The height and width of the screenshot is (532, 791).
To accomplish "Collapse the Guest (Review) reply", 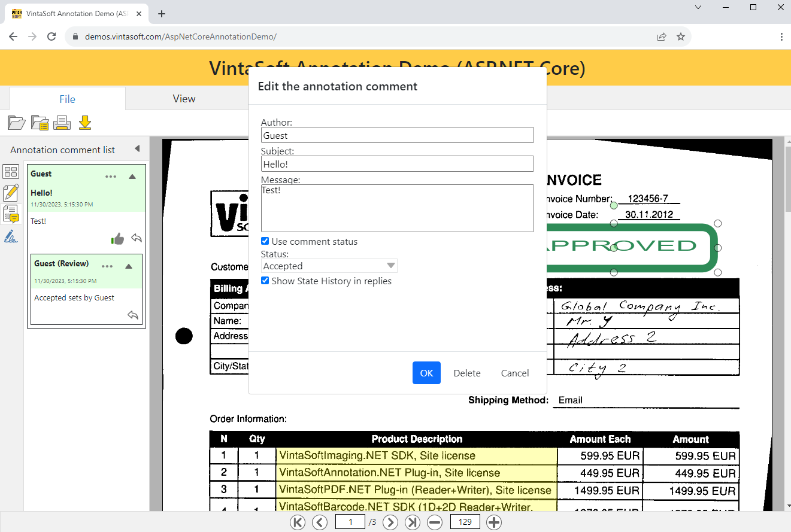I will pos(129,266).
